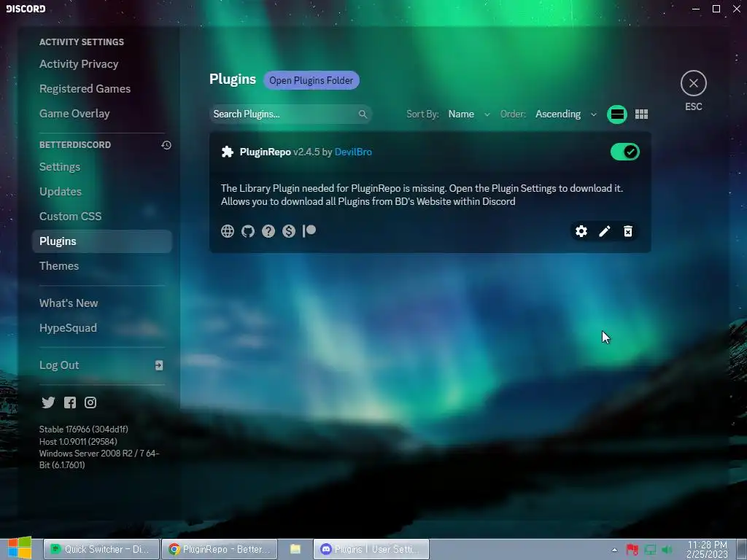Click PluginRepo plugin name text
This screenshot has width=747, height=560.
265,152
